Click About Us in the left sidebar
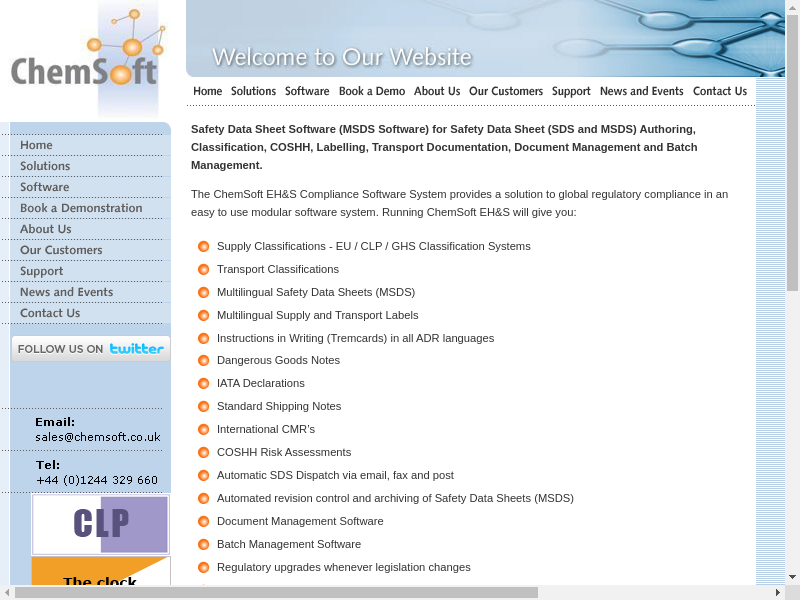 point(45,229)
